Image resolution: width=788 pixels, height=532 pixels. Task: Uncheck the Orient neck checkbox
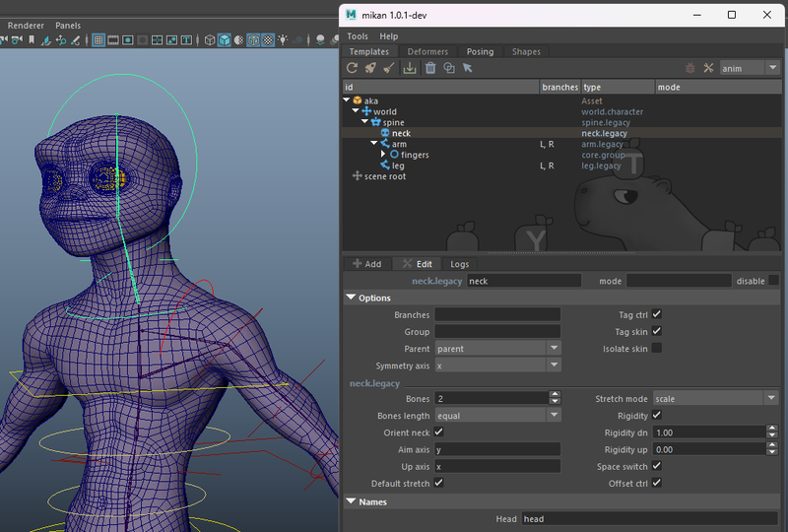439,432
